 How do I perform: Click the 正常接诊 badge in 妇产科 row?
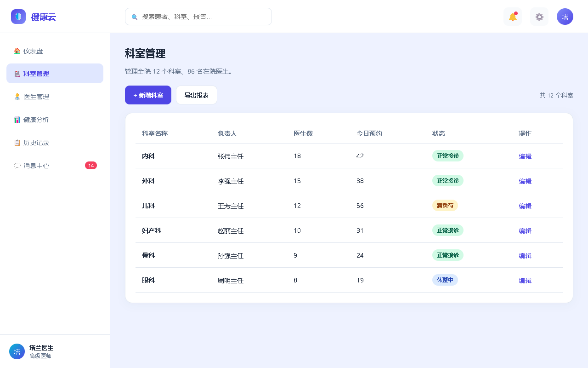[448, 230]
